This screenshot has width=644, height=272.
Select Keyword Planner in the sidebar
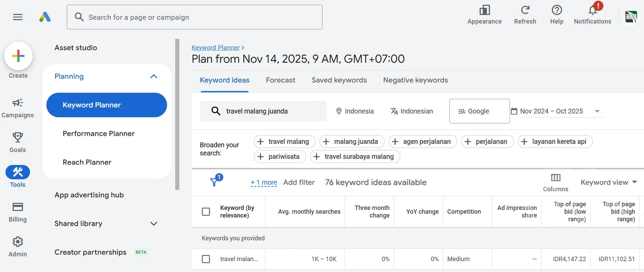tap(107, 105)
